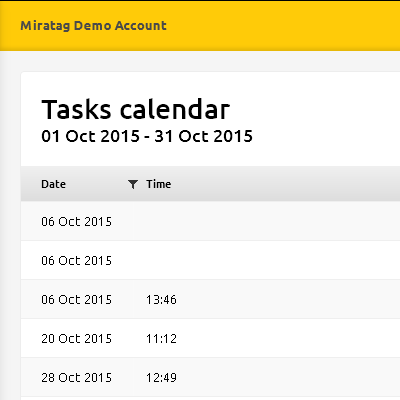Click the yellow header bar
The image size is (400, 400).
(x=200, y=26)
